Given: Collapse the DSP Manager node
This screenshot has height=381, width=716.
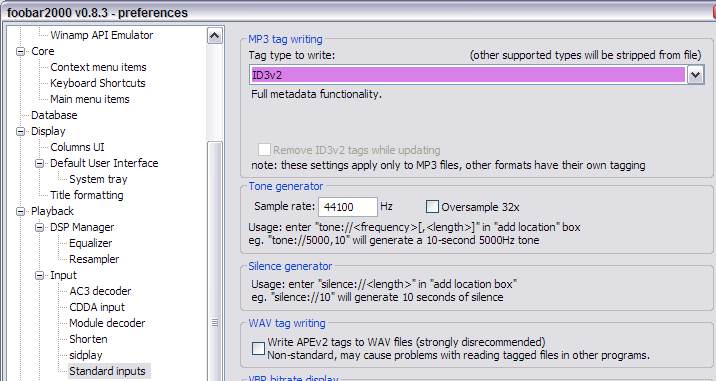Looking at the screenshot, I should [x=40, y=228].
